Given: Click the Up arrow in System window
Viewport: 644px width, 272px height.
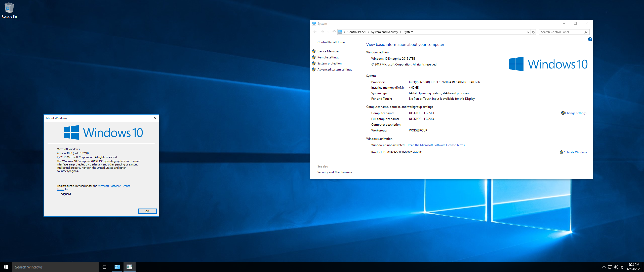Looking at the screenshot, I should point(334,32).
